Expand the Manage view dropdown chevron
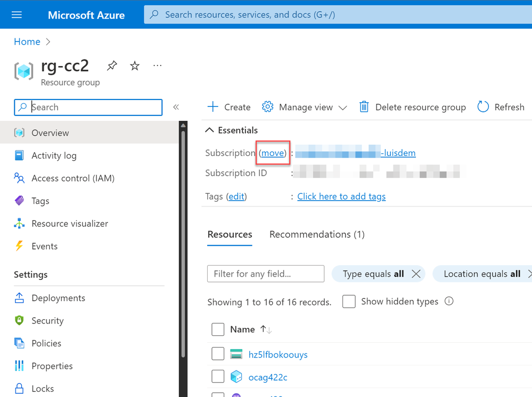 (x=342, y=108)
